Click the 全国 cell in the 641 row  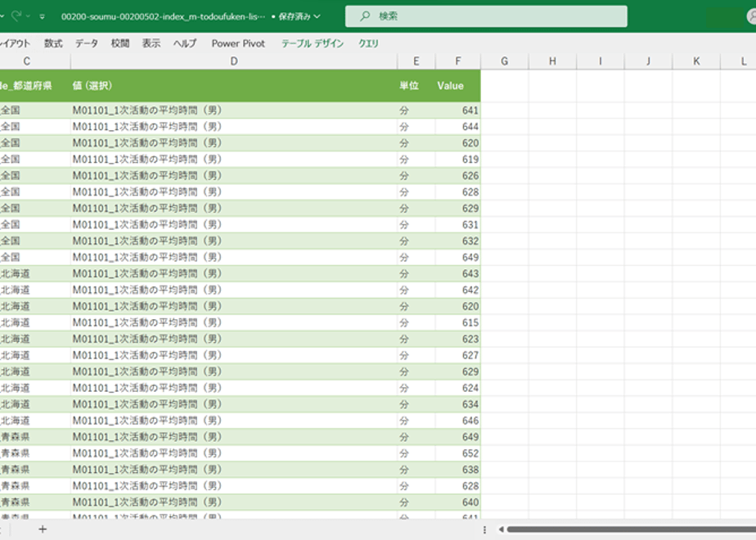[35, 110]
